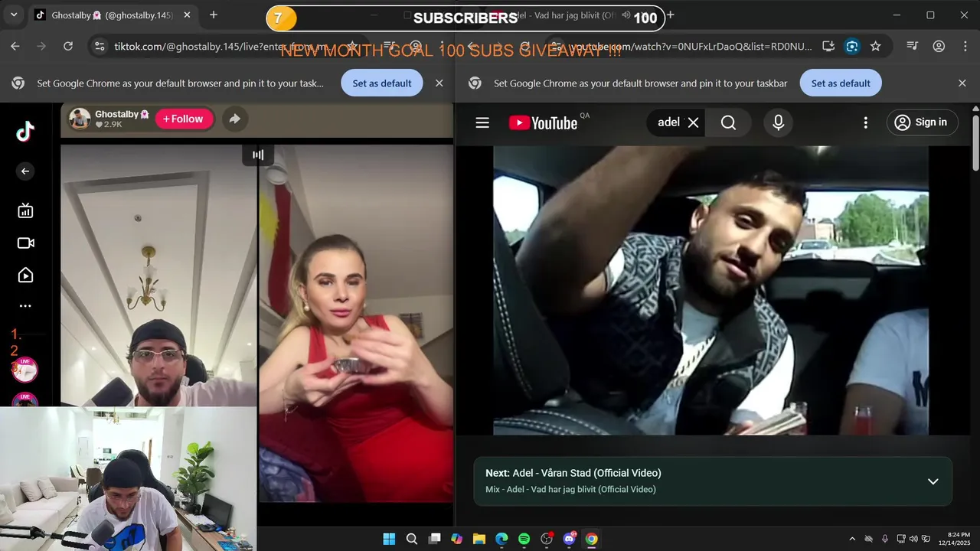Screen dimensions: 980x551
Task: Click Ghostalby's profile avatar
Action: coord(80,119)
